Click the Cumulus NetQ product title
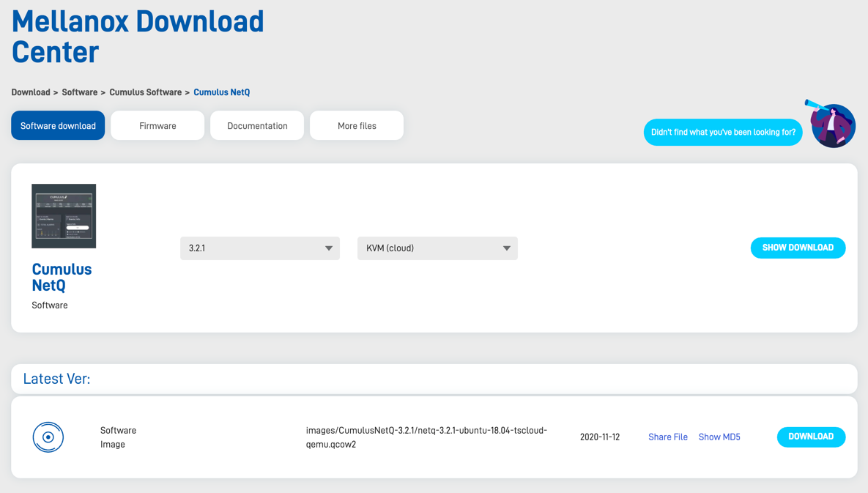 (x=62, y=278)
